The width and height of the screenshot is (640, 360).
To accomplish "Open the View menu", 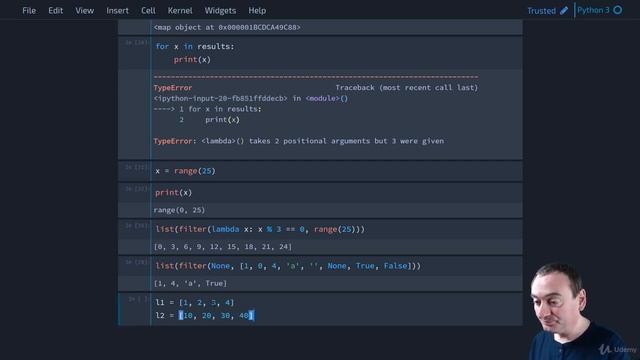I will click(x=84, y=11).
